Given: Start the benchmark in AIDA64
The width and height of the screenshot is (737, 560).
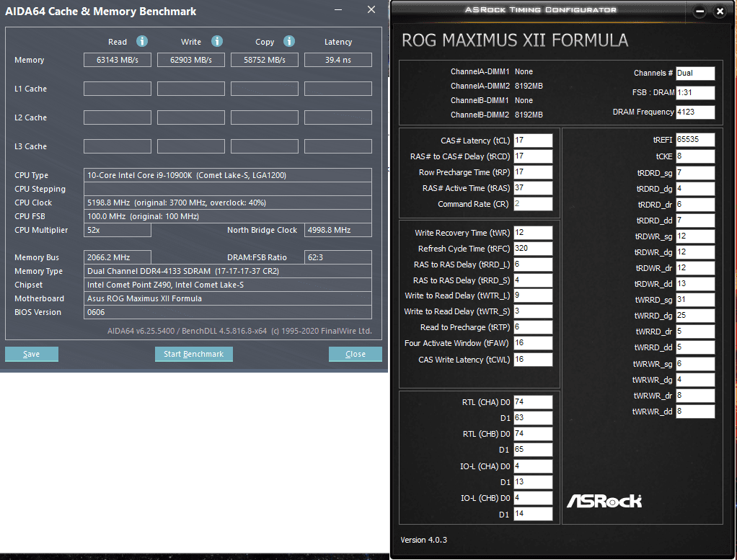Looking at the screenshot, I should point(194,354).
